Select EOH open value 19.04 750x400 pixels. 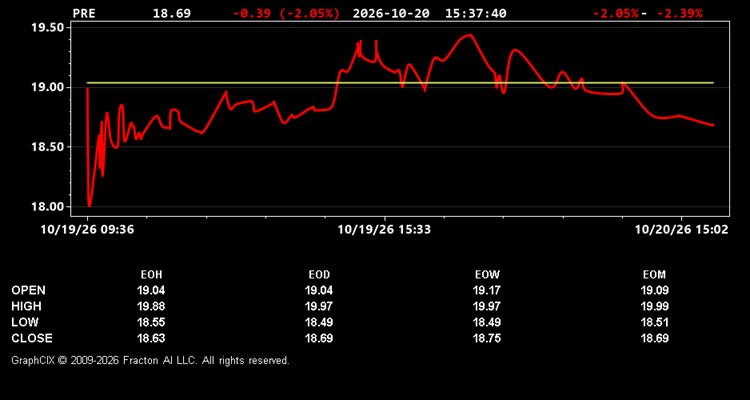click(151, 290)
